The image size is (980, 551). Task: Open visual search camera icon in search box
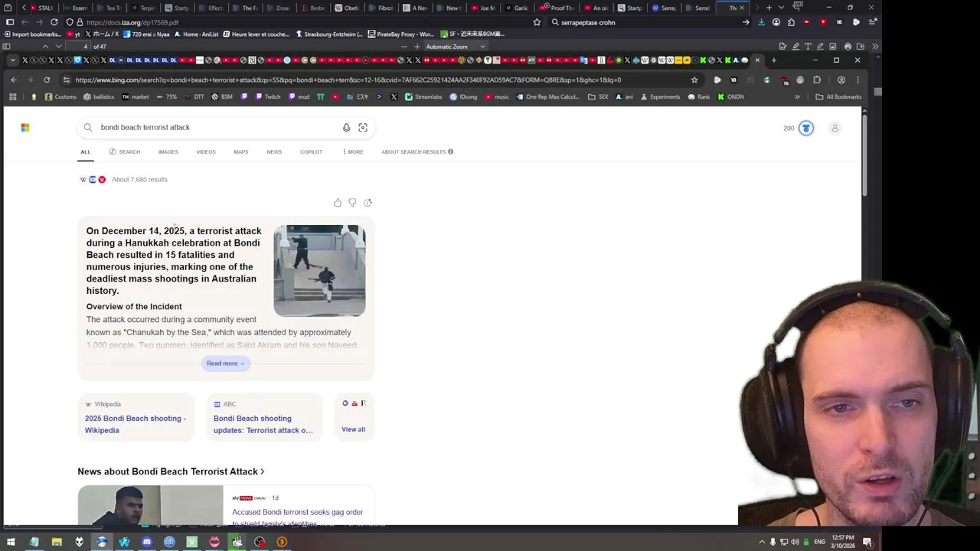coord(363,128)
